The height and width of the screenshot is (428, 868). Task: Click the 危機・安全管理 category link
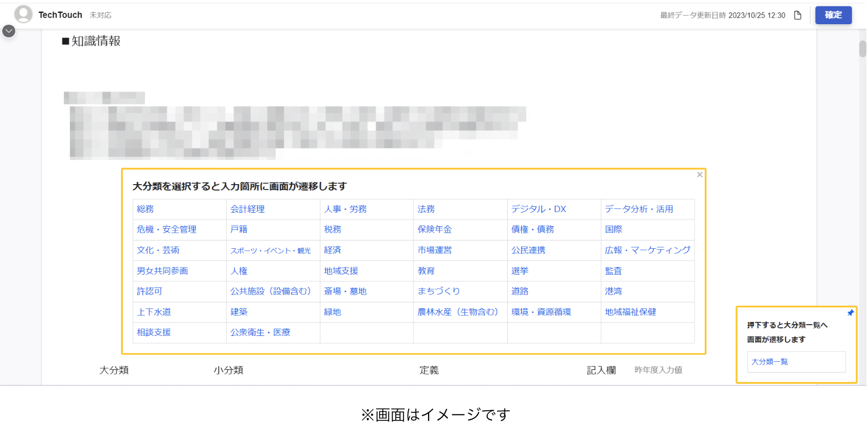tap(166, 229)
